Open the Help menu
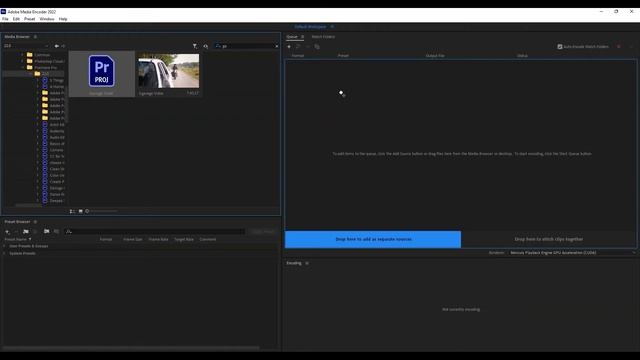Image resolution: width=640 pixels, height=360 pixels. (63, 19)
